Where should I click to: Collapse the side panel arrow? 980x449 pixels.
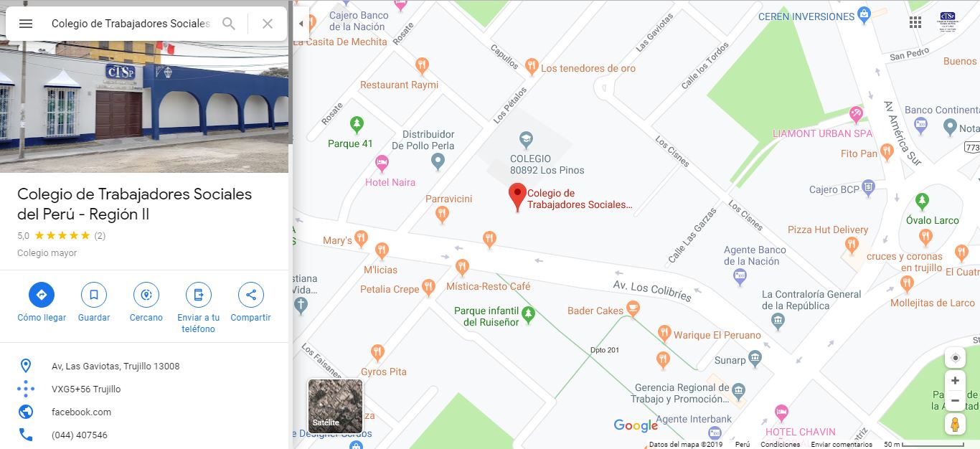click(301, 24)
